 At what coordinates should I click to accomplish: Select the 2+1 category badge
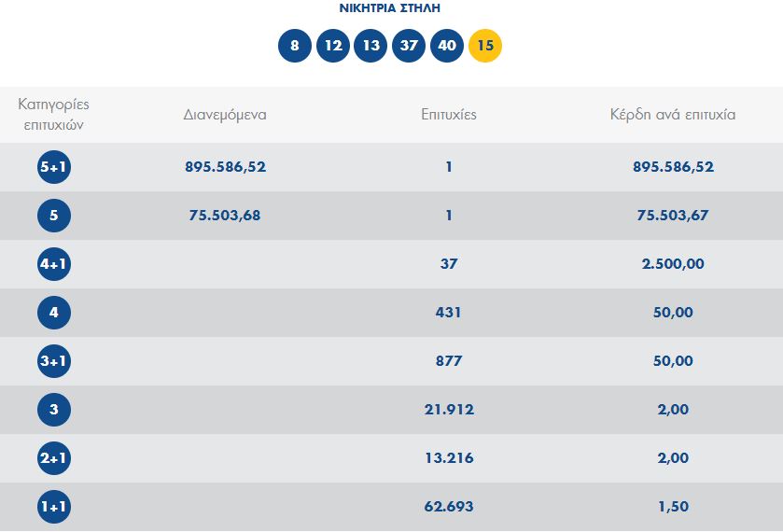(54, 458)
